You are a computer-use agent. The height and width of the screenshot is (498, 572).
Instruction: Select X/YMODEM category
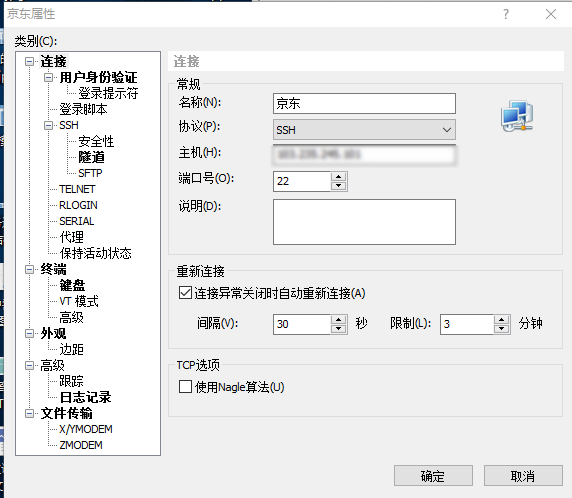click(86, 429)
